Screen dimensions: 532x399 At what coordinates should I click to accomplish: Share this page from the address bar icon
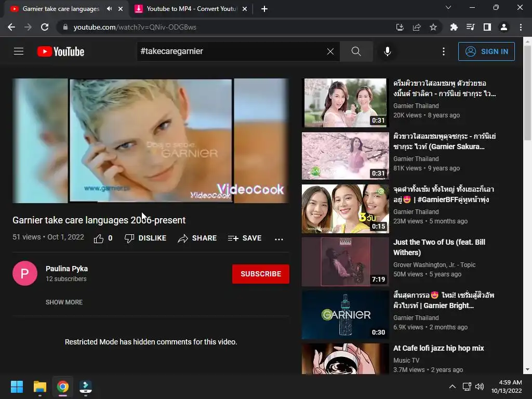click(416, 27)
